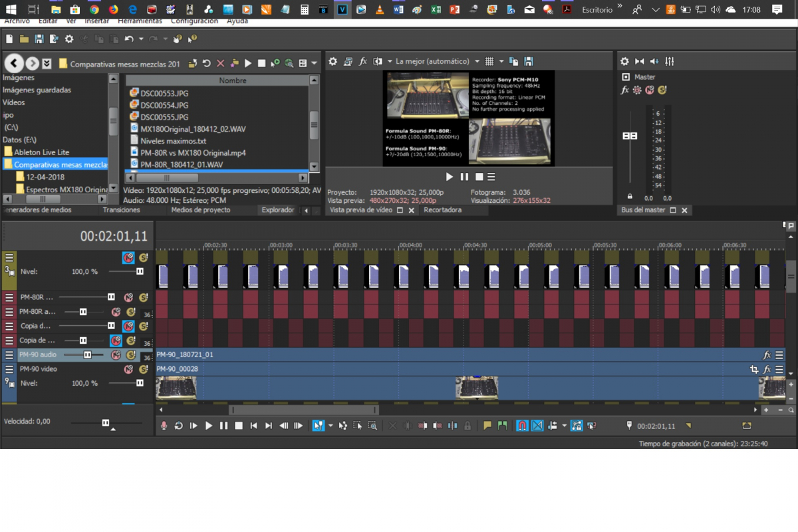The image size is (798, 532).
Task: Select the Niveles maximos.txt file
Action: pyautogui.click(x=173, y=141)
